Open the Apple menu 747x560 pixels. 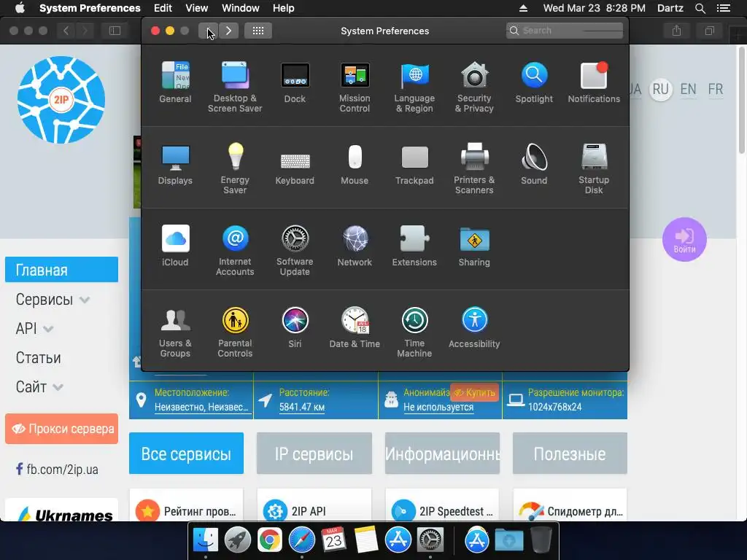point(20,8)
